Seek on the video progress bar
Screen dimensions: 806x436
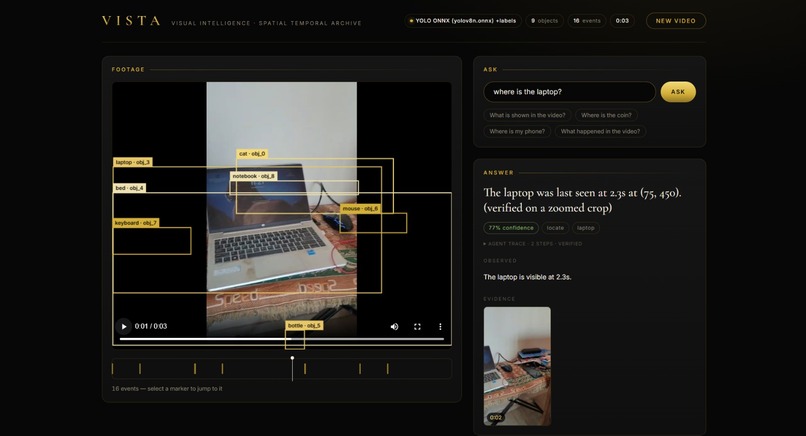click(282, 339)
